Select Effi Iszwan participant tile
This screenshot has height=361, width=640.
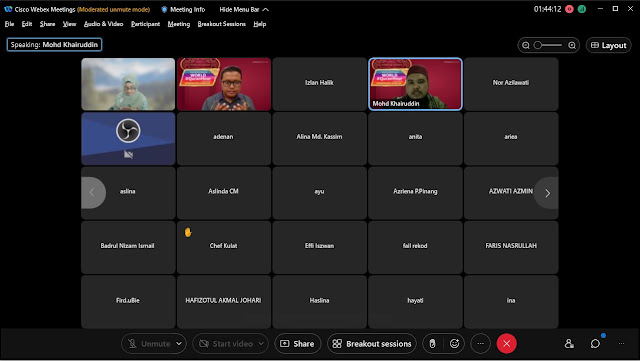[320, 247]
